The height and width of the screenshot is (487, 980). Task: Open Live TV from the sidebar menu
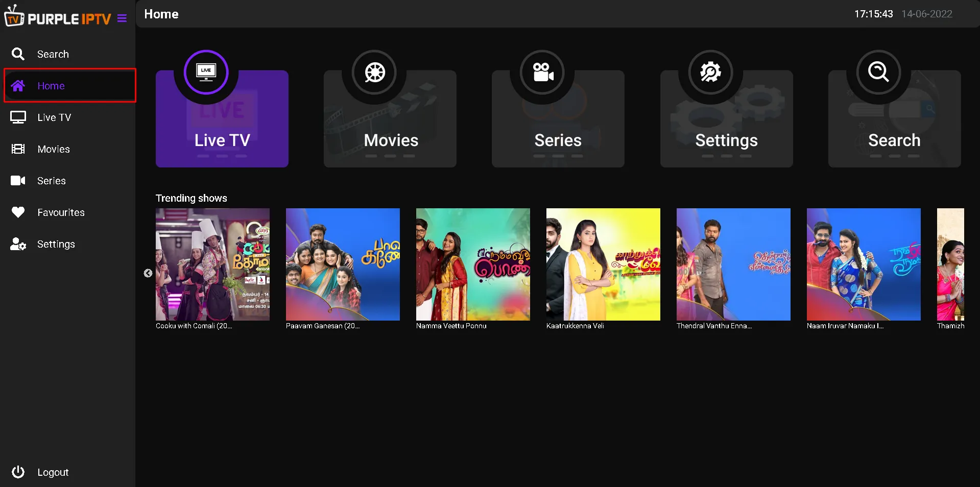point(54,117)
